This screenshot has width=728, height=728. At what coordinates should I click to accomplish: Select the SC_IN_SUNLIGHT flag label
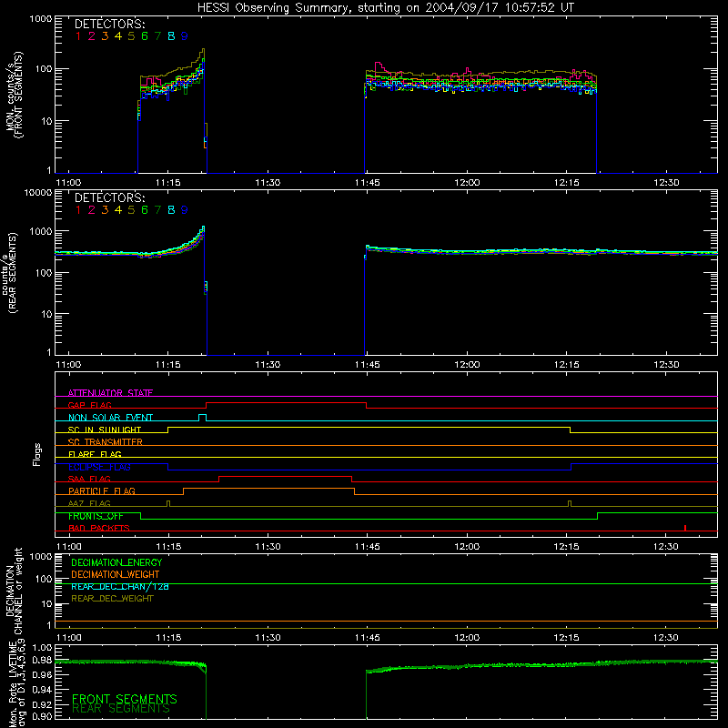click(x=105, y=430)
